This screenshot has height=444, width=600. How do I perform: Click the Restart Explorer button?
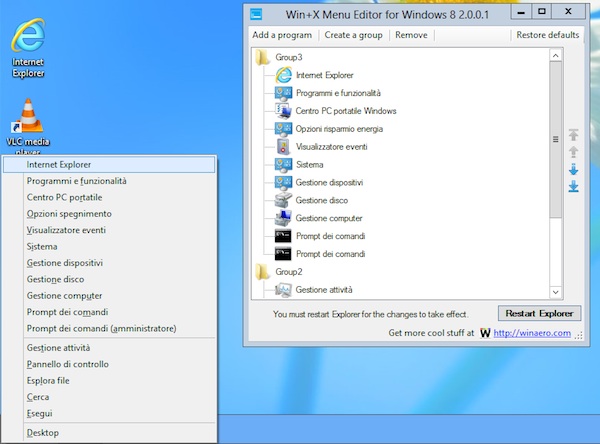coord(540,313)
